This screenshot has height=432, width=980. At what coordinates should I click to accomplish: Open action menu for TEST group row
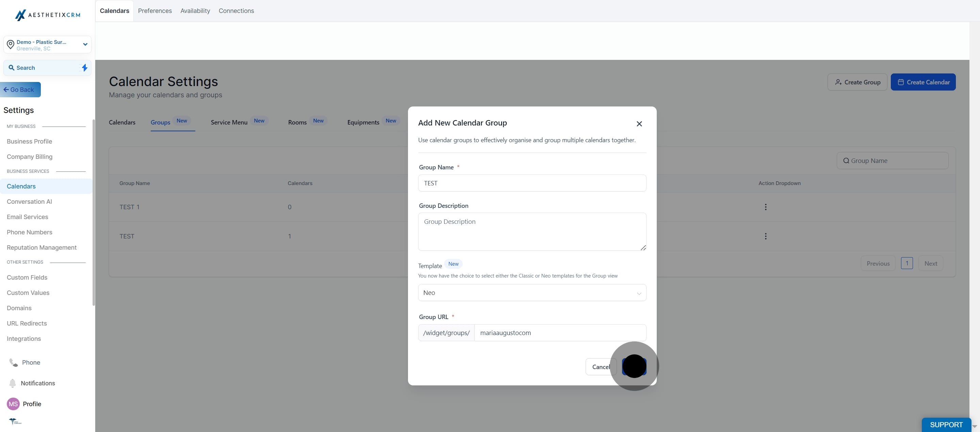click(x=765, y=236)
